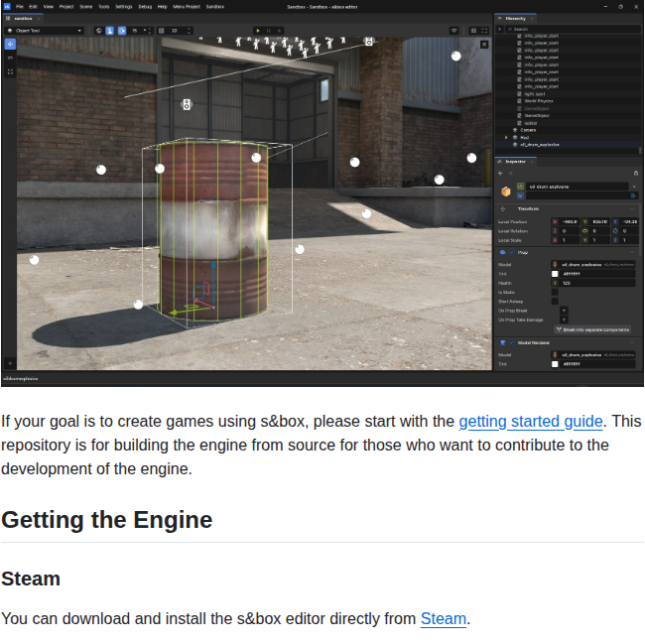
Task: Open the Help menu
Action: pyautogui.click(x=163, y=7)
